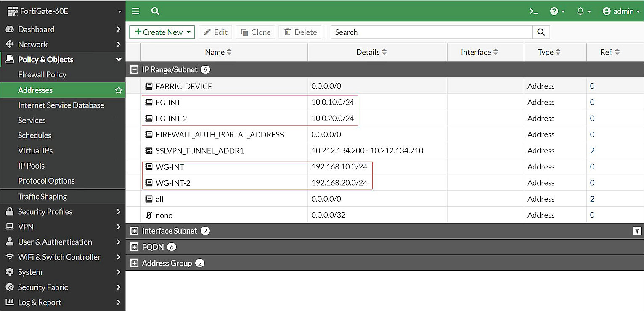Open the Create New dropdown arrow
644x311 pixels.
coord(189,32)
